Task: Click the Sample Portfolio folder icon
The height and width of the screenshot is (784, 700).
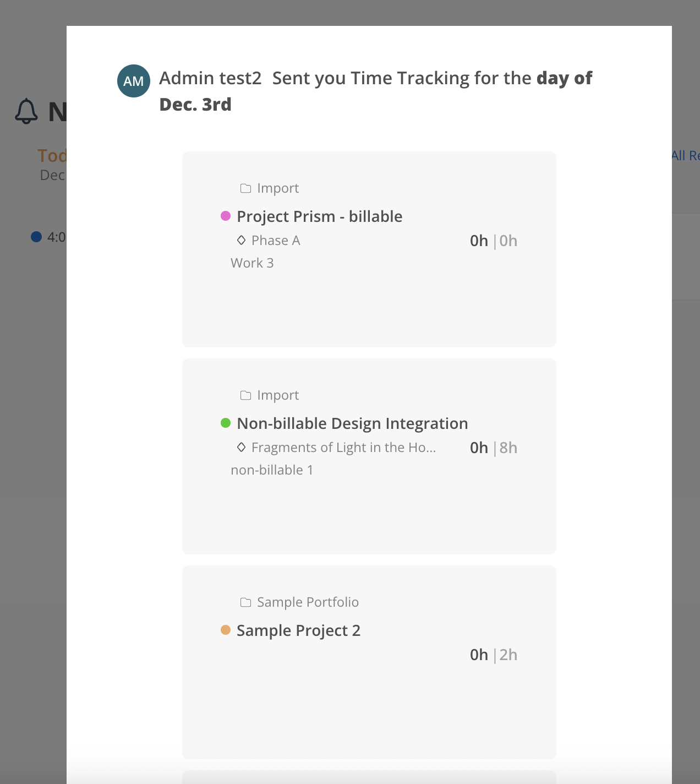Action: (245, 602)
